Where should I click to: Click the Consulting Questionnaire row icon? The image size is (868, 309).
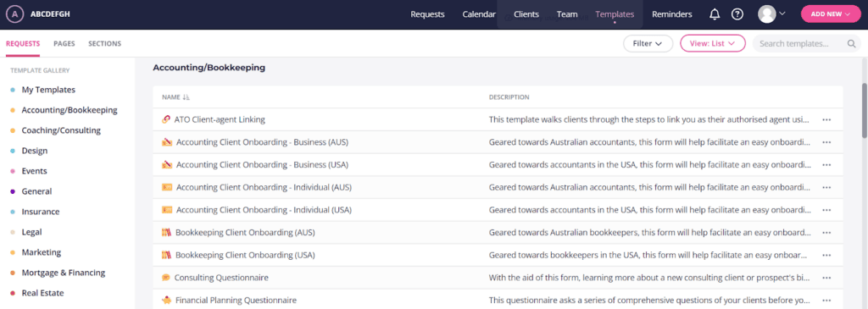165,278
